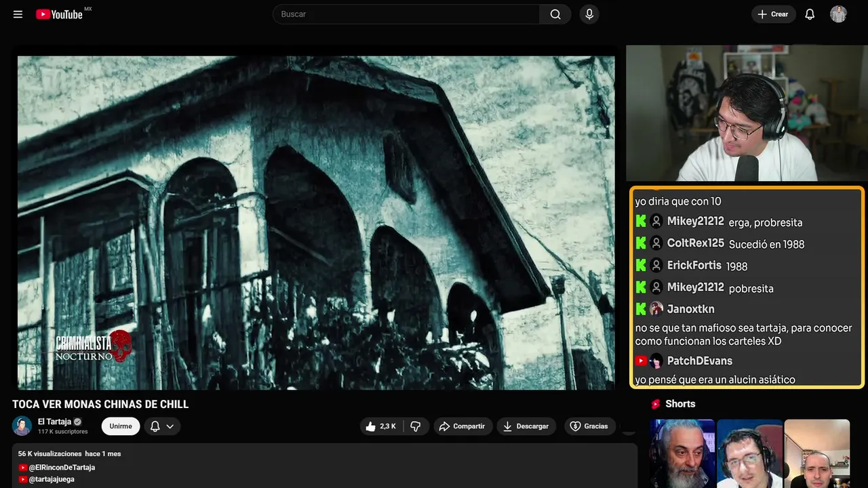
Task: Click ColtRex125's username in chat
Action: (696, 243)
